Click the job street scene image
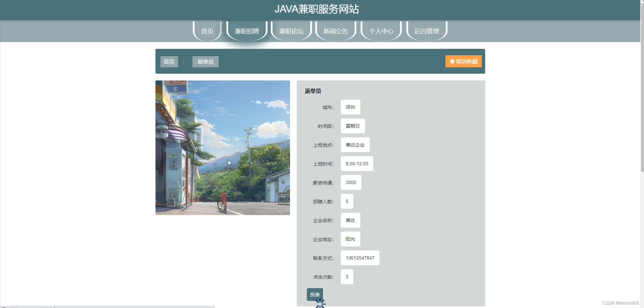 tap(223, 147)
